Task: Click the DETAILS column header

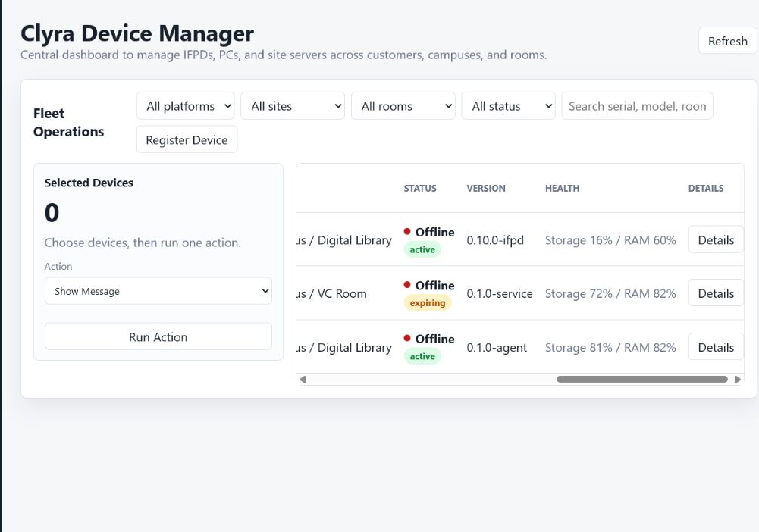Action: [706, 188]
